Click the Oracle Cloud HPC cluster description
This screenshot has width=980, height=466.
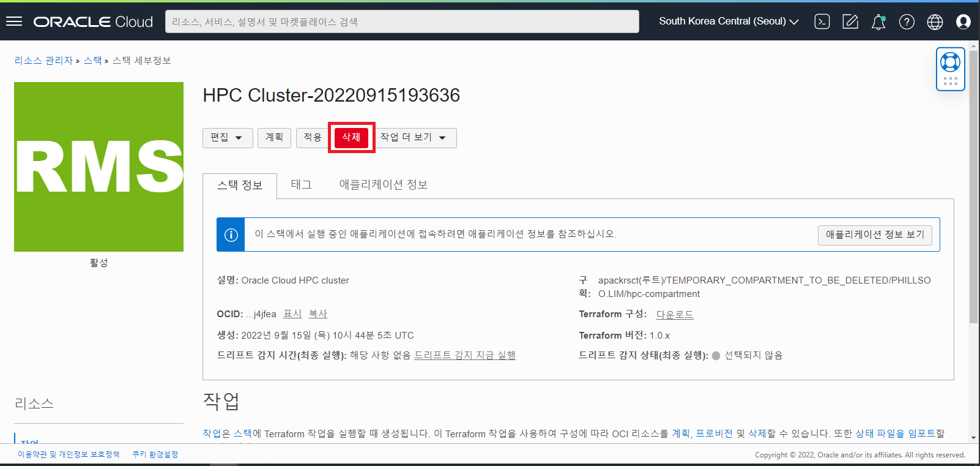pyautogui.click(x=295, y=280)
